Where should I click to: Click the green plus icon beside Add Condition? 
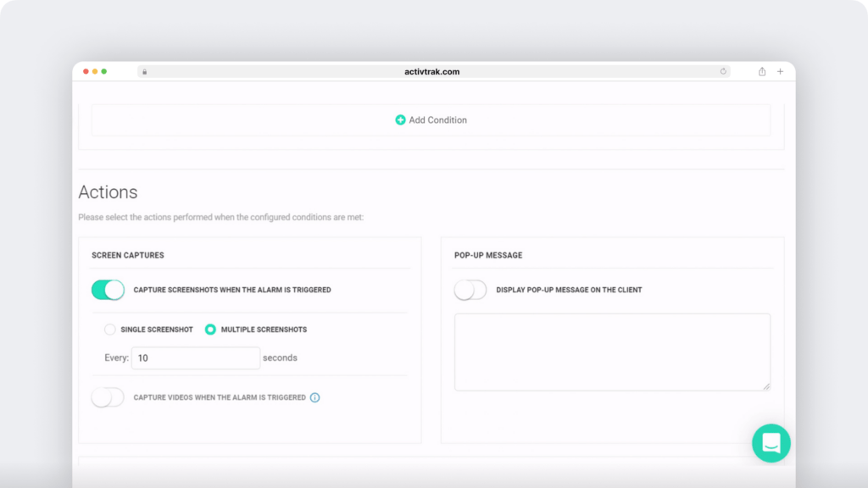click(400, 119)
